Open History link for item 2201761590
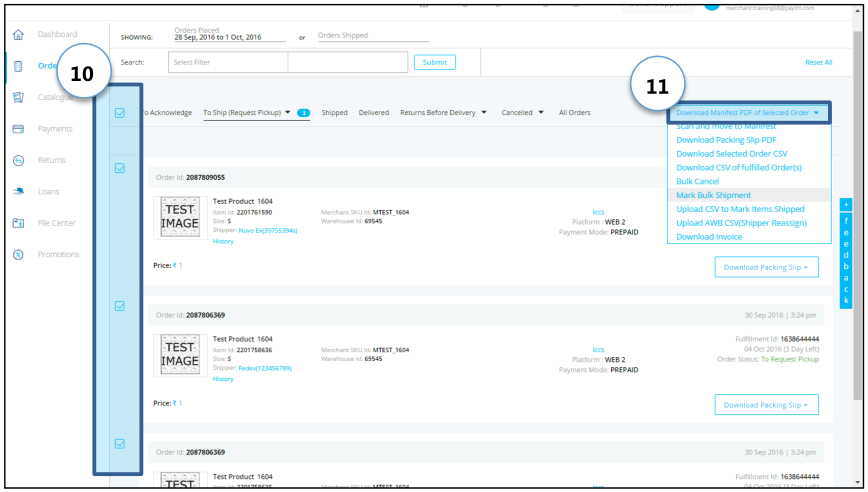Image resolution: width=868 pixels, height=492 pixels. pyautogui.click(x=223, y=241)
